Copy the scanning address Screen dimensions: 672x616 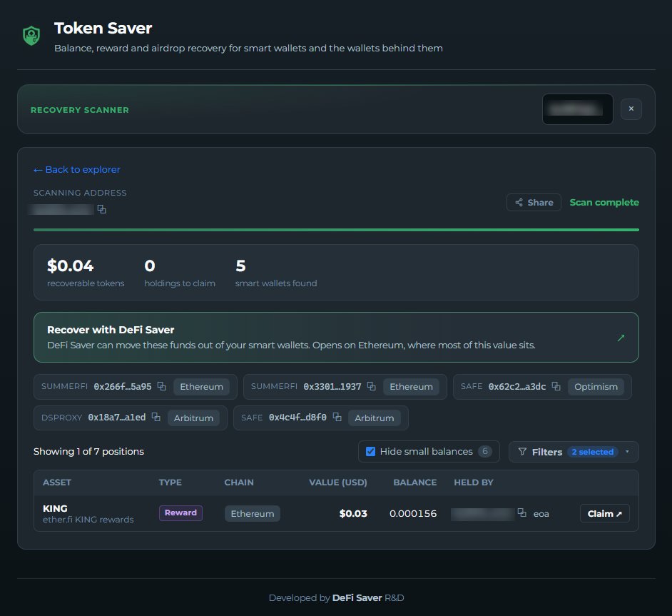point(101,209)
